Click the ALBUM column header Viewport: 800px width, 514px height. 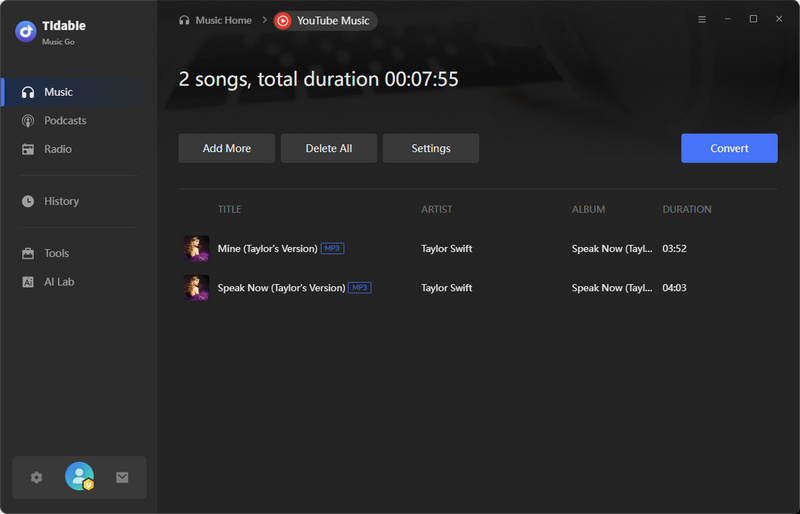click(x=588, y=209)
